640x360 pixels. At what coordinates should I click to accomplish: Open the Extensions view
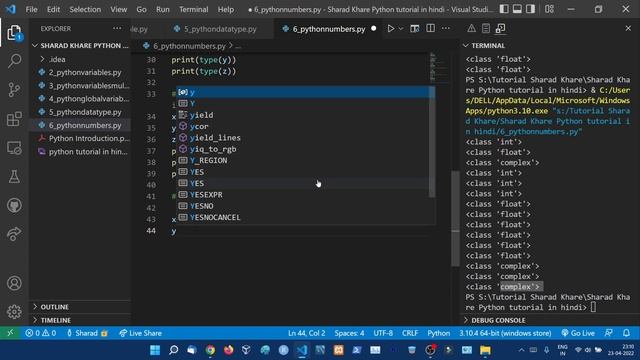tap(14, 119)
